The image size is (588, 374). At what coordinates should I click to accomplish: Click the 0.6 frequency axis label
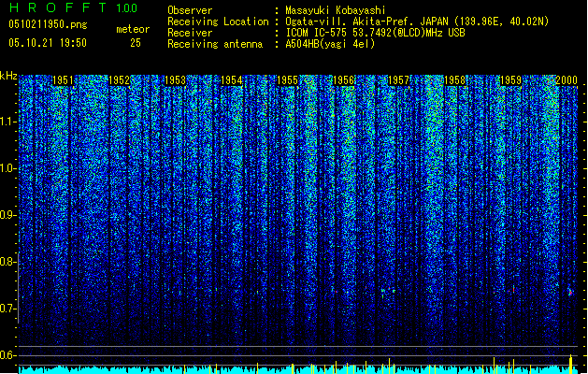(7, 355)
